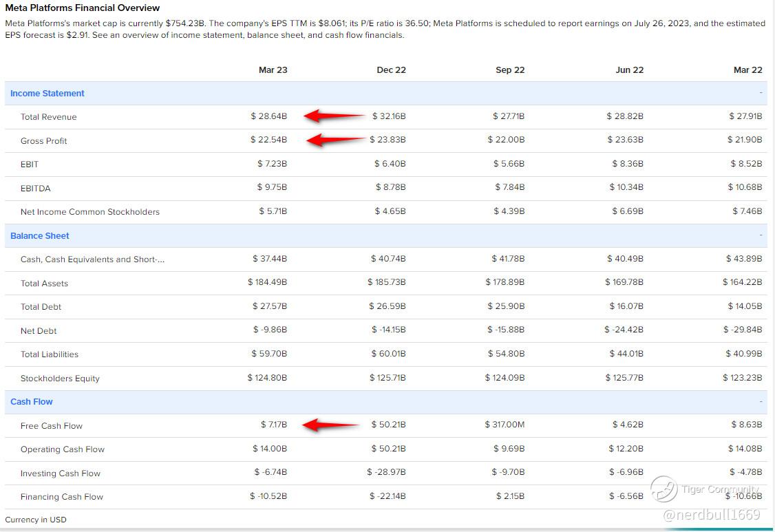Click the Net Debt row label
This screenshot has height=532, width=775.
(39, 331)
